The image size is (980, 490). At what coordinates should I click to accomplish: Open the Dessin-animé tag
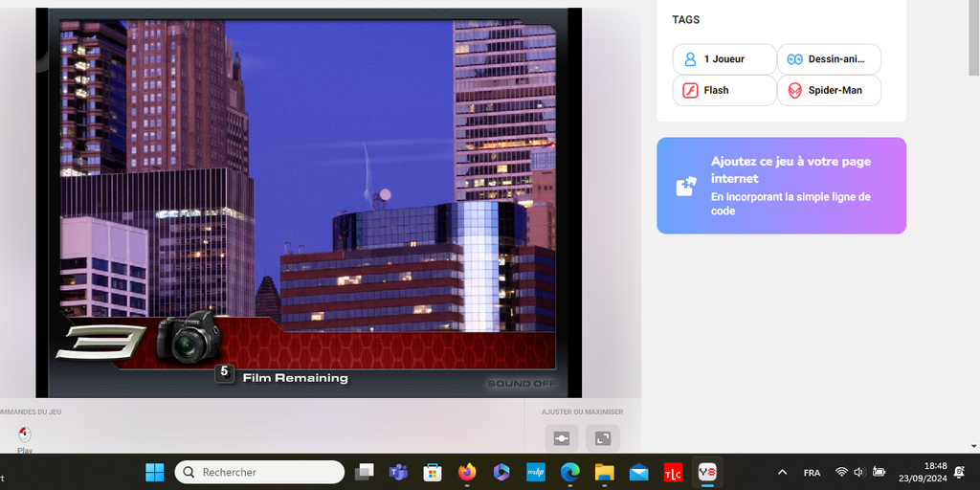pos(829,59)
